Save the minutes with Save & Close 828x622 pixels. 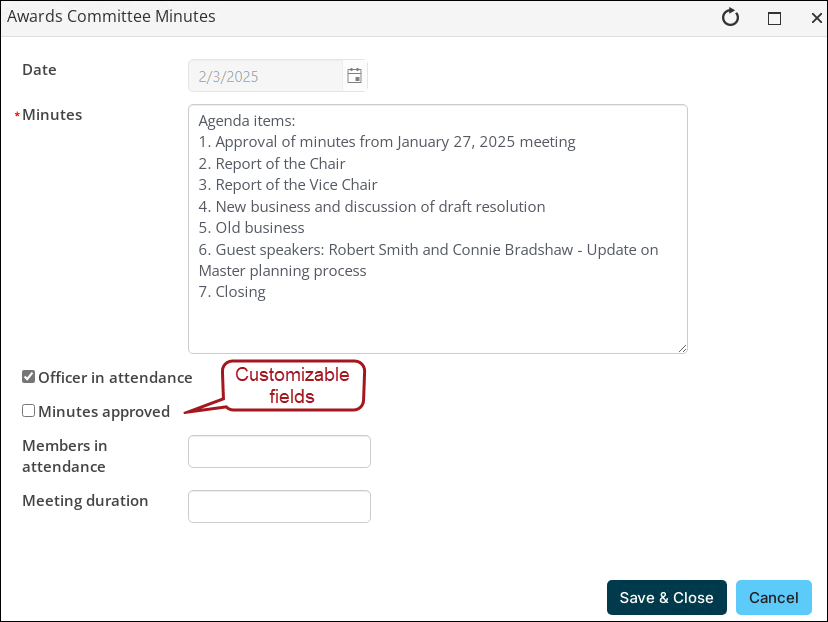[x=666, y=597]
